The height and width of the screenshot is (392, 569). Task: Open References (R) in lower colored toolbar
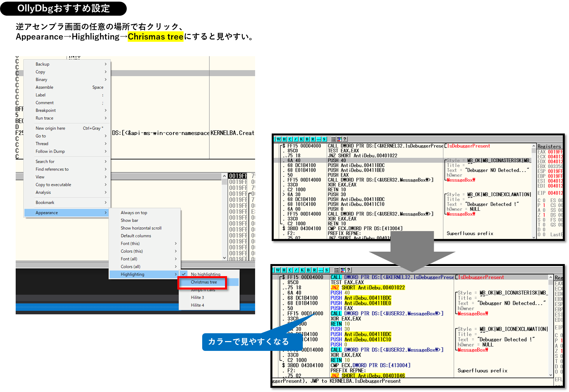click(x=314, y=270)
